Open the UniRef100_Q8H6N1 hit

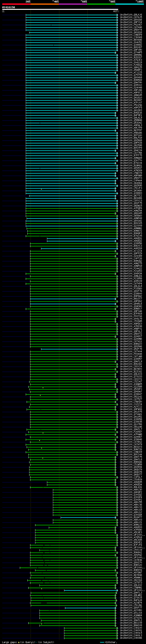pos(131,55)
